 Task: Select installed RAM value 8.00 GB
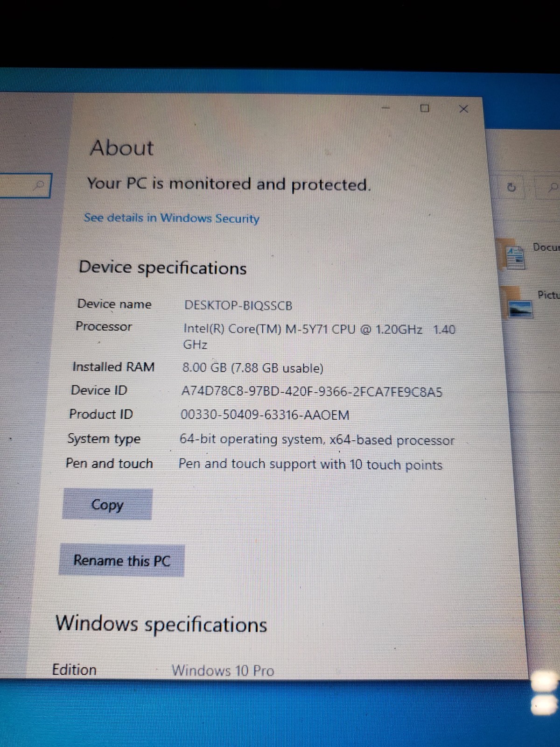click(x=252, y=368)
